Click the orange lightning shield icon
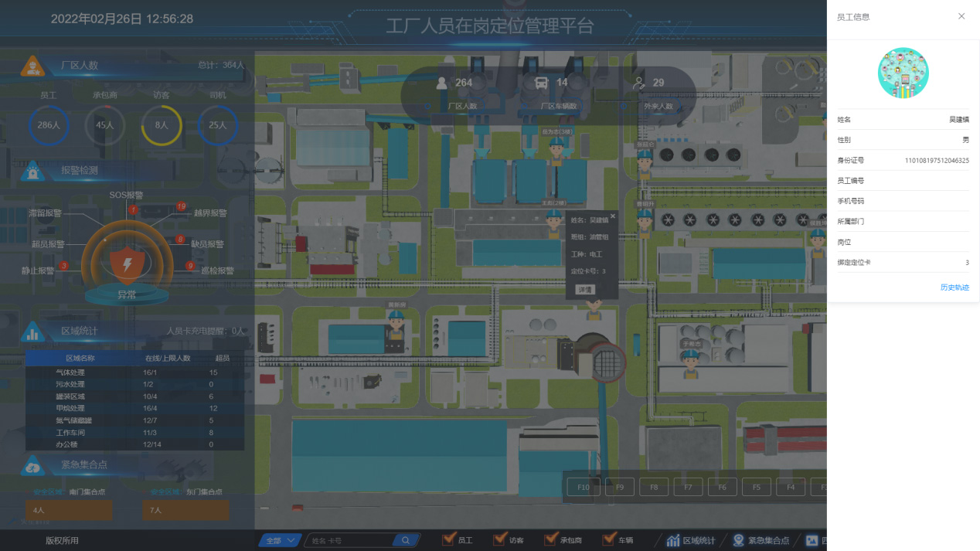980x551 pixels. [127, 265]
